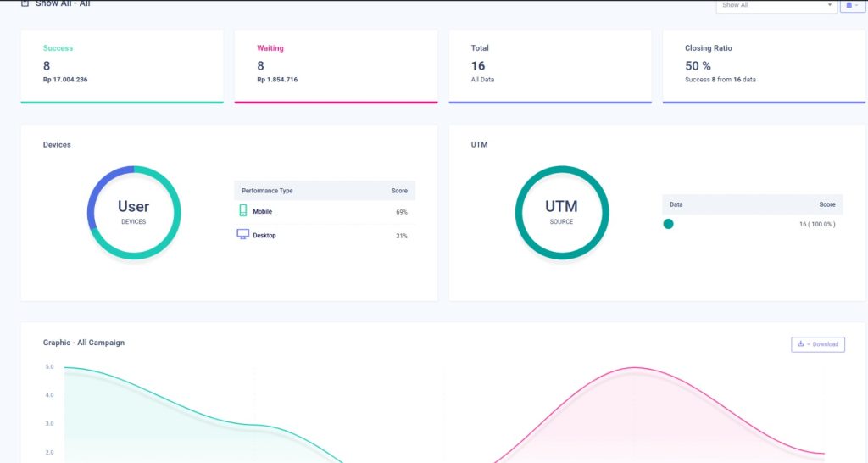Click the page icon beside the Show All heading

pos(25,4)
